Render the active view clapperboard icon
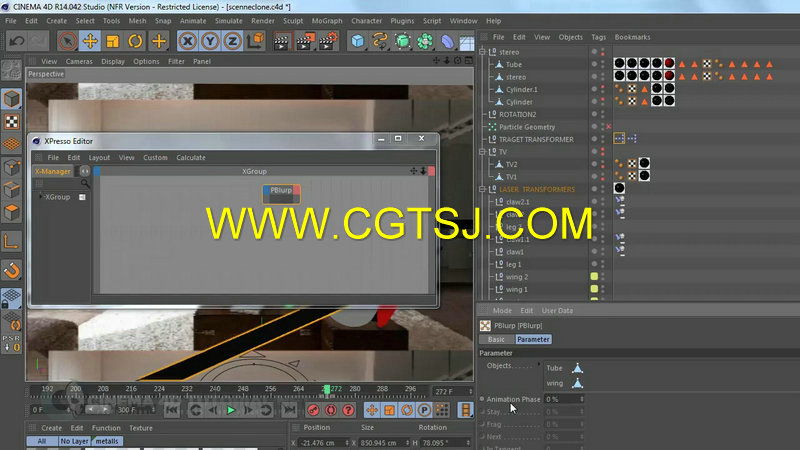 (282, 41)
